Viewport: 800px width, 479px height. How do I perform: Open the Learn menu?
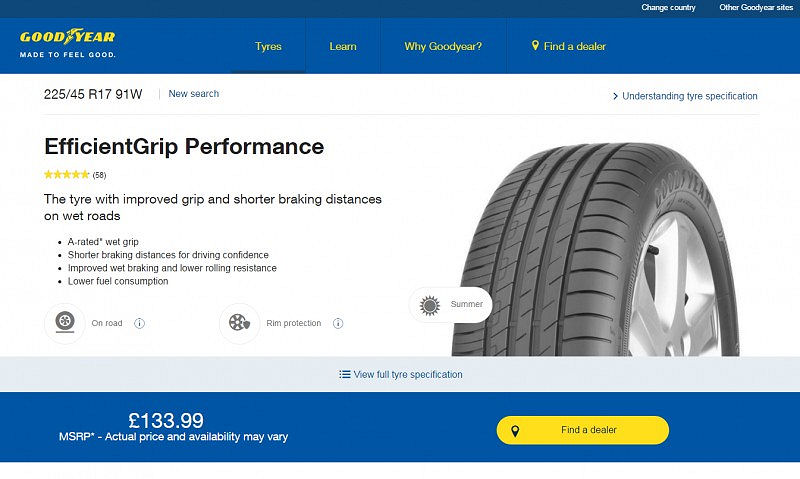pyautogui.click(x=343, y=46)
